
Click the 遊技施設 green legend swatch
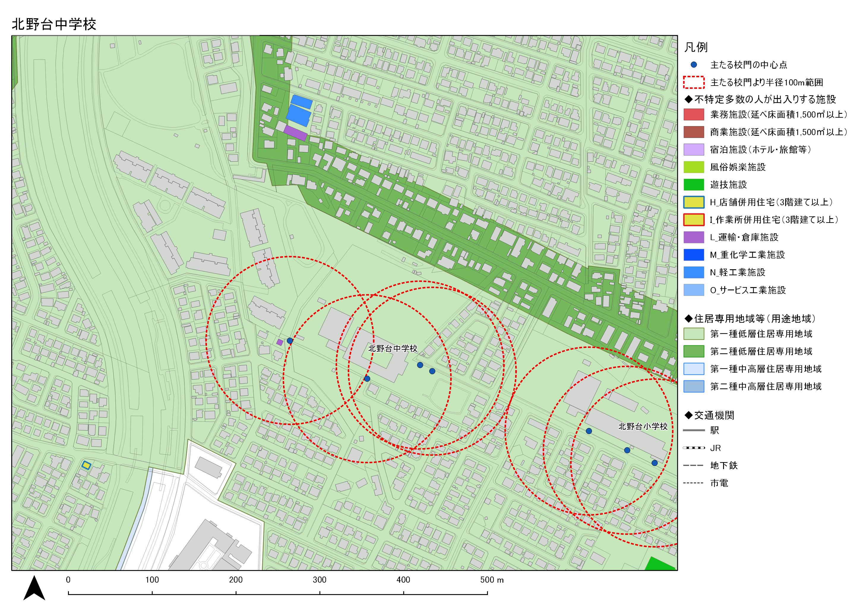(x=694, y=185)
